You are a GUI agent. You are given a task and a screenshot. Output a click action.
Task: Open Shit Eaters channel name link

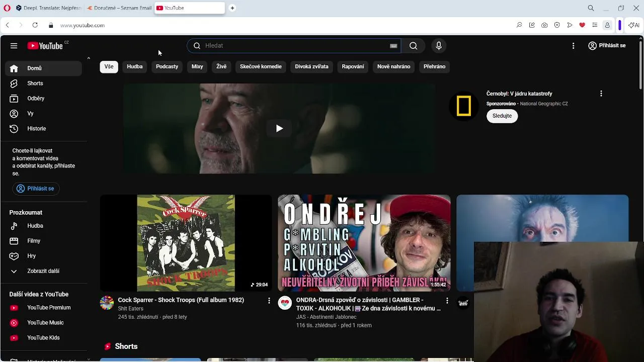tap(131, 309)
